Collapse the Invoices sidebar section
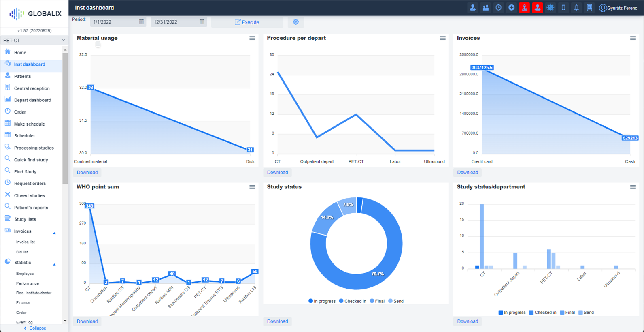 click(x=54, y=233)
